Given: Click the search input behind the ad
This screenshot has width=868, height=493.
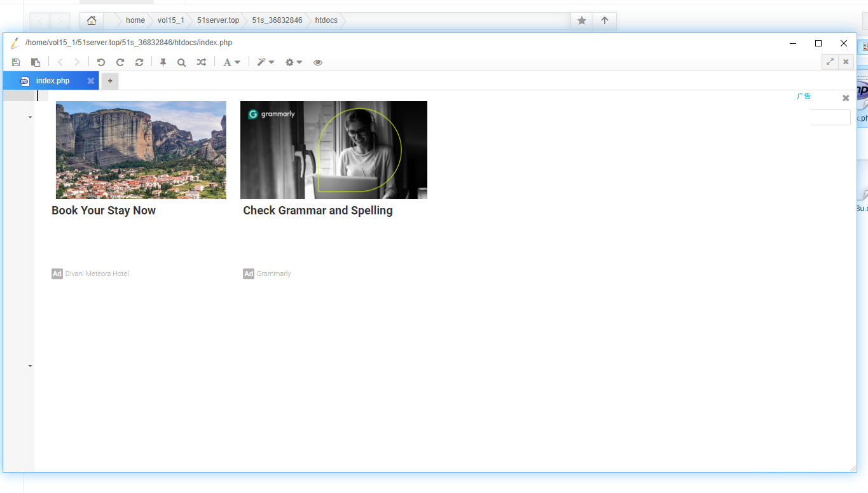Looking at the screenshot, I should [830, 117].
